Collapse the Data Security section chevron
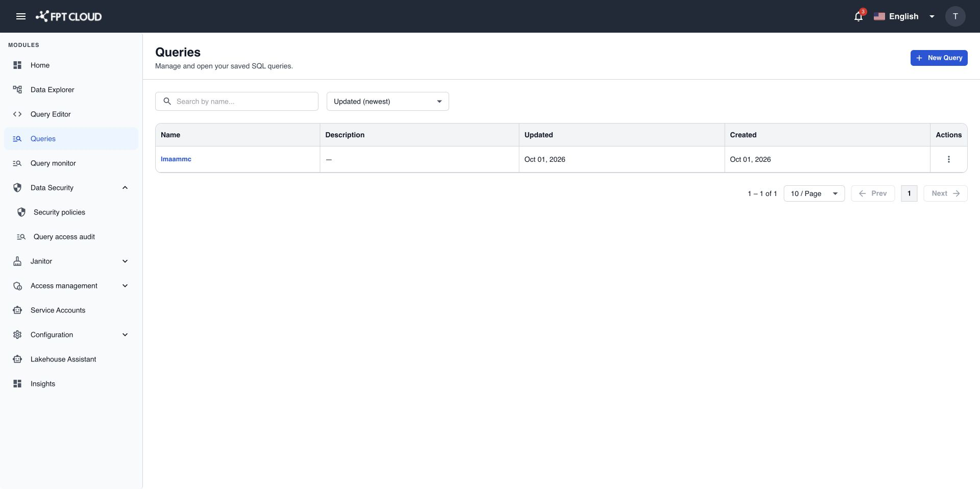The width and height of the screenshot is (980, 489). [125, 188]
